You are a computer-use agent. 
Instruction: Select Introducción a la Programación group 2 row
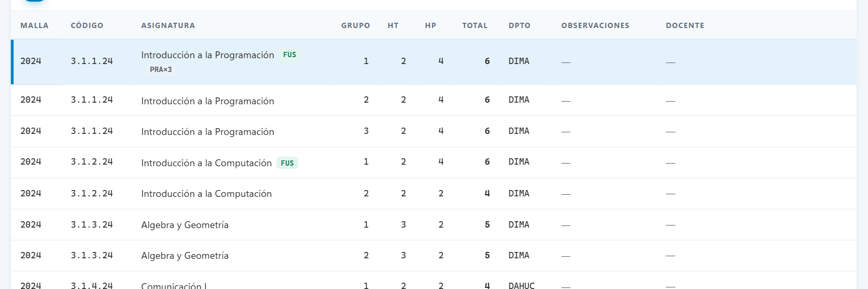434,100
